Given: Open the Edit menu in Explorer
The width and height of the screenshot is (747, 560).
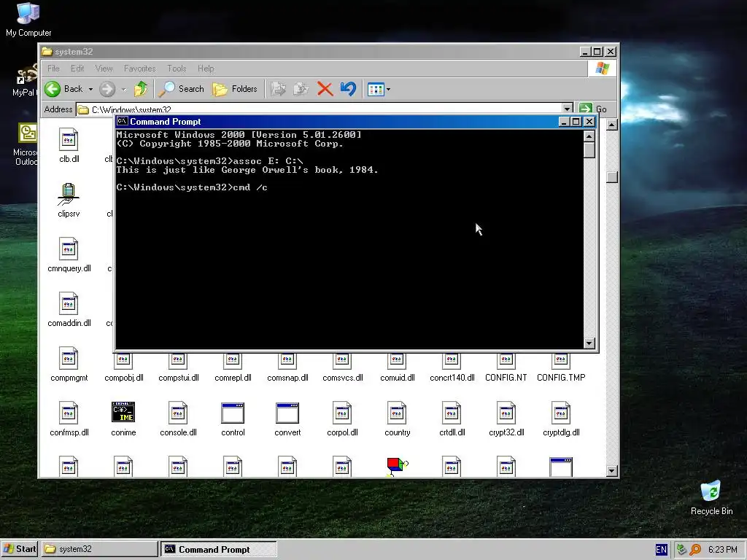Looking at the screenshot, I should (x=77, y=69).
